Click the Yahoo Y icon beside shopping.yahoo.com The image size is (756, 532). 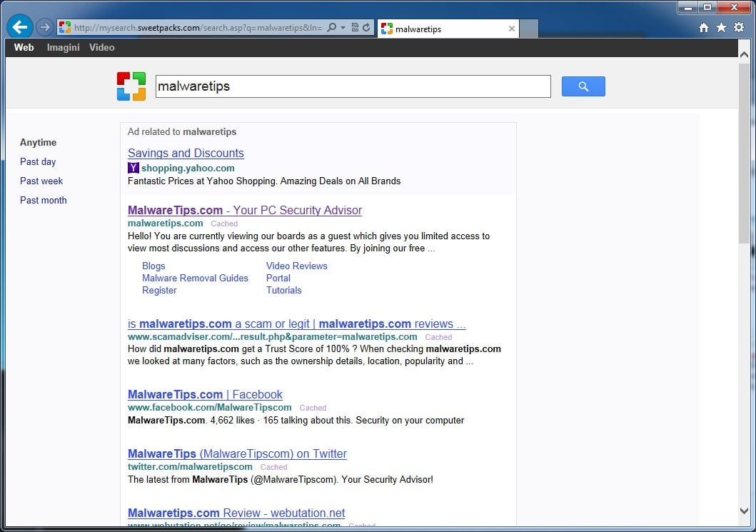point(133,168)
